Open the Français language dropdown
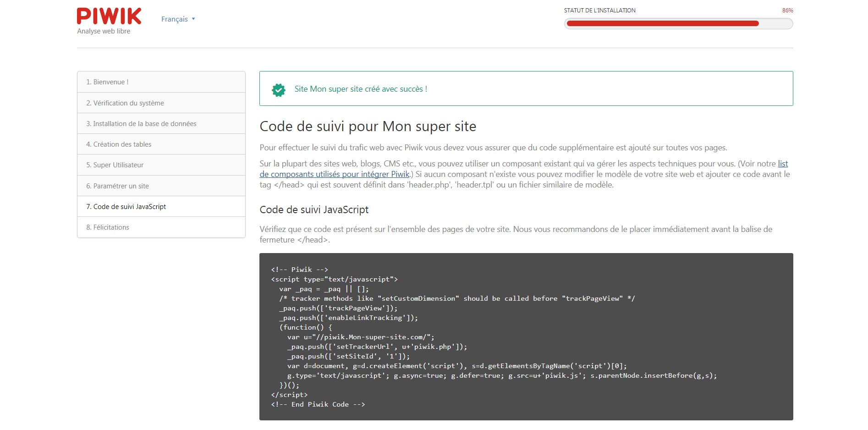 [x=178, y=19]
